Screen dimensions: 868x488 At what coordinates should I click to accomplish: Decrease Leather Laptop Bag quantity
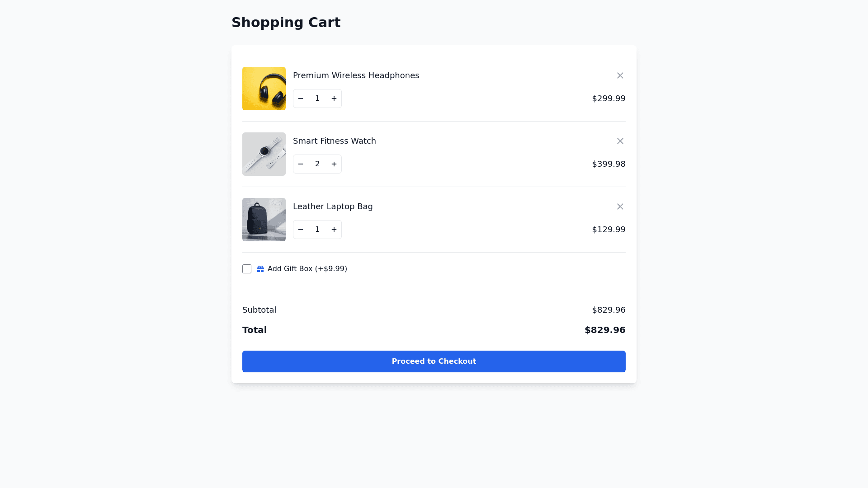pos(301,230)
